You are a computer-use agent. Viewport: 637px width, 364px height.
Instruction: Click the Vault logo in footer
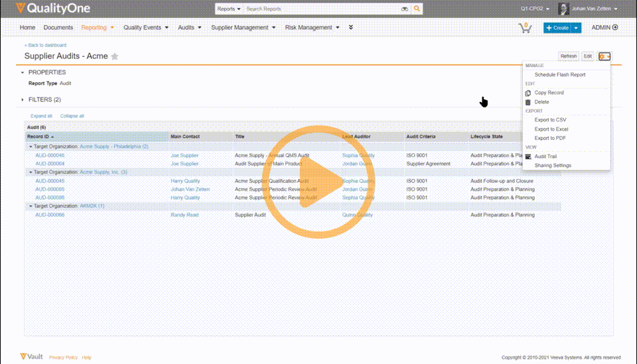coord(31,357)
